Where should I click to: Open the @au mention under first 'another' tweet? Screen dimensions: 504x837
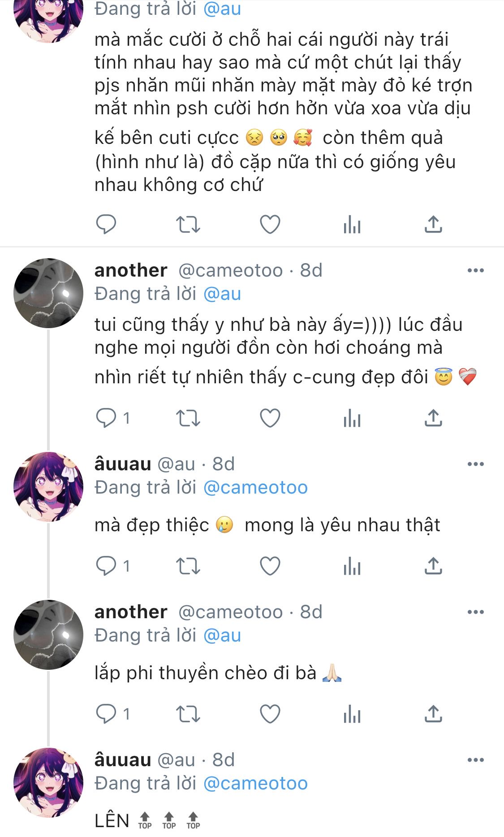pyautogui.click(x=222, y=294)
